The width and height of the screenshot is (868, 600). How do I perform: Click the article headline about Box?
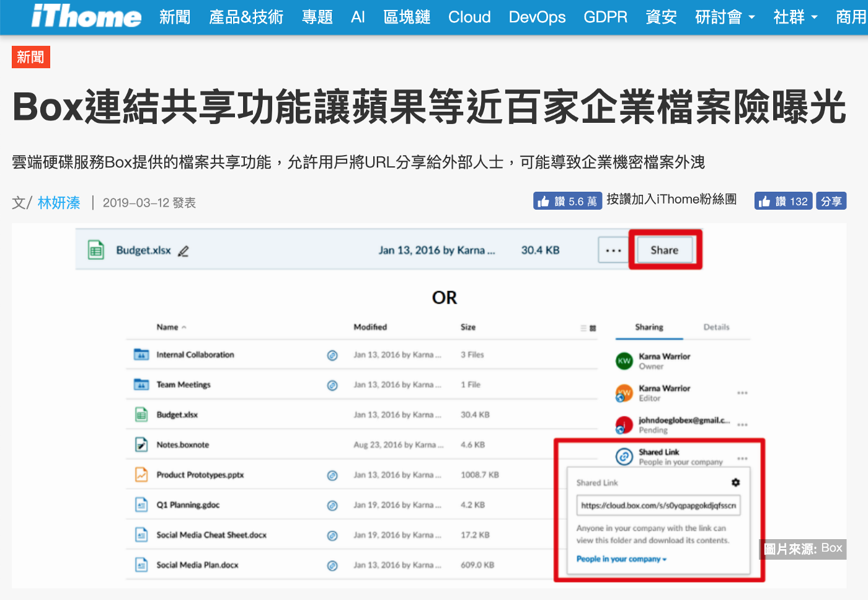tap(429, 107)
